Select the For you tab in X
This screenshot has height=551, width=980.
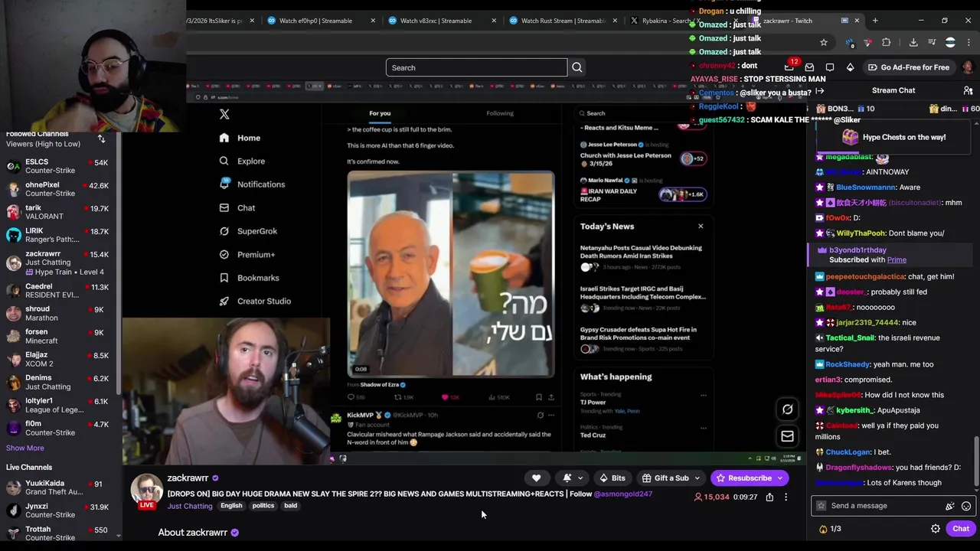point(380,113)
